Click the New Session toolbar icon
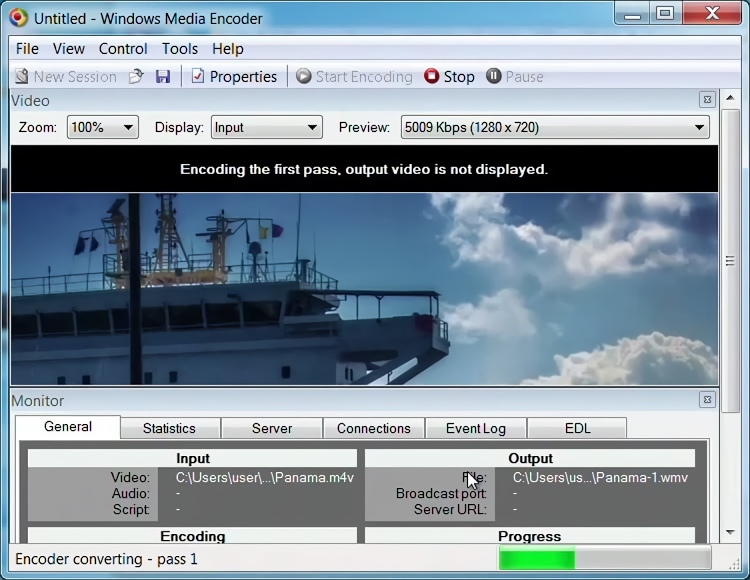The height and width of the screenshot is (580, 750). [x=22, y=77]
